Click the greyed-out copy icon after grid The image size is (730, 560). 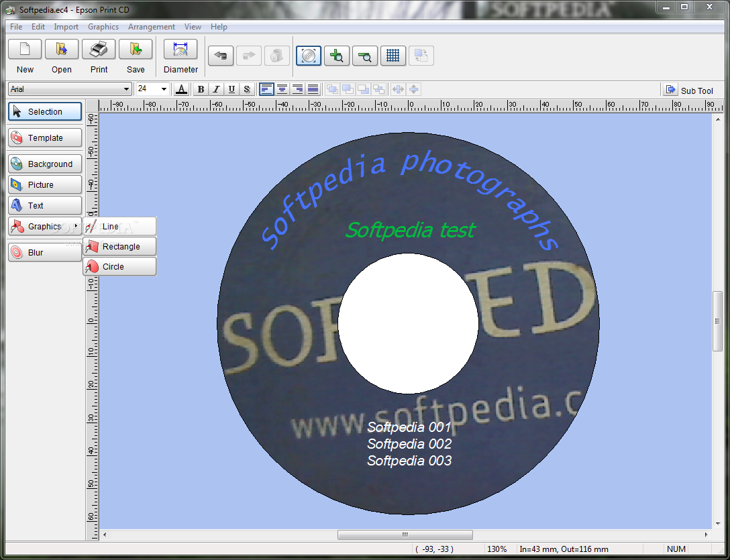pyautogui.click(x=421, y=56)
